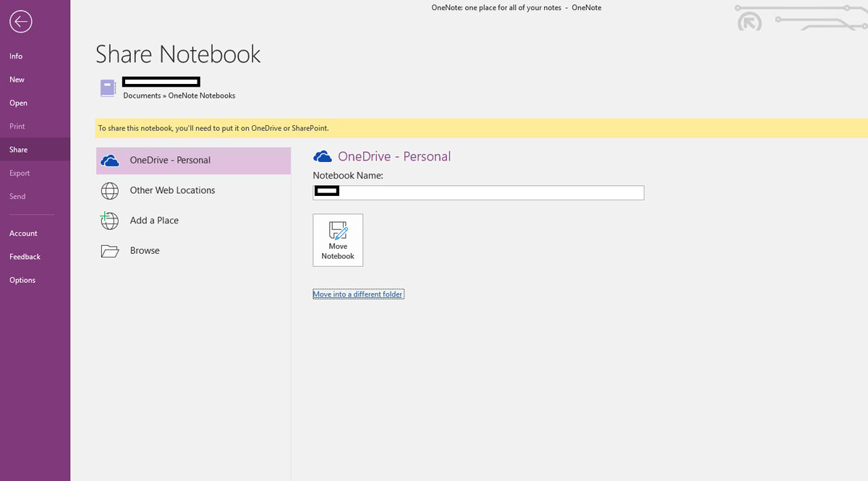The height and width of the screenshot is (481, 868).
Task: Click the Share Notebook page heading
Action: 178,54
